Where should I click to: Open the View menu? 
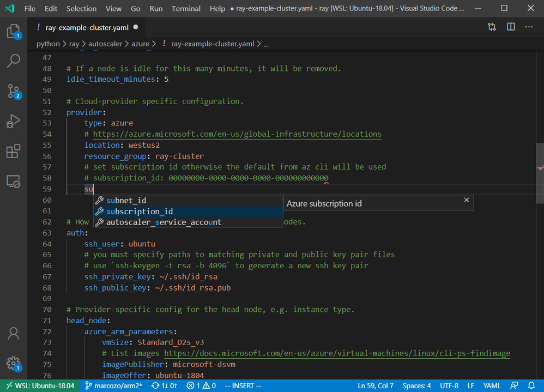pos(113,8)
